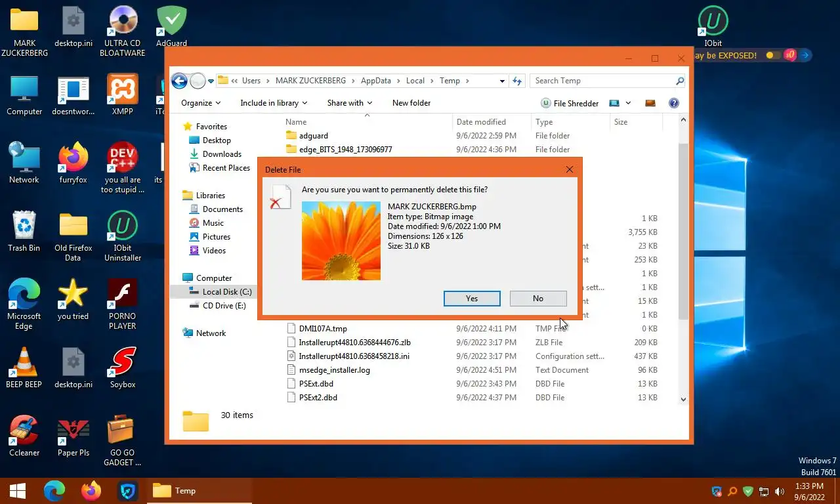Open the blue shield taskbar app
Viewport: 840px width, 504px height.
pos(127,491)
